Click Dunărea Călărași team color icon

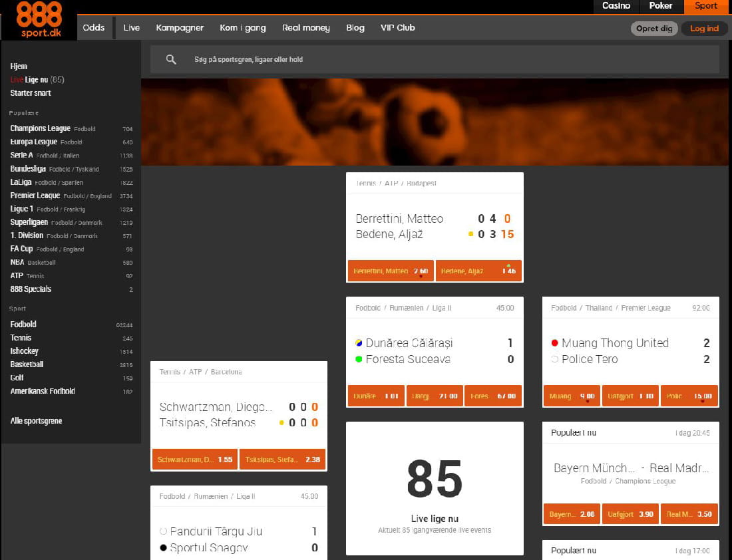(359, 343)
